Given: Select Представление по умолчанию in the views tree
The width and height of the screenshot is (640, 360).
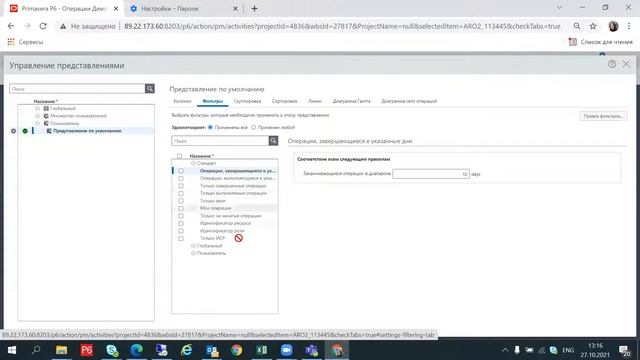Looking at the screenshot, I should [x=87, y=131].
